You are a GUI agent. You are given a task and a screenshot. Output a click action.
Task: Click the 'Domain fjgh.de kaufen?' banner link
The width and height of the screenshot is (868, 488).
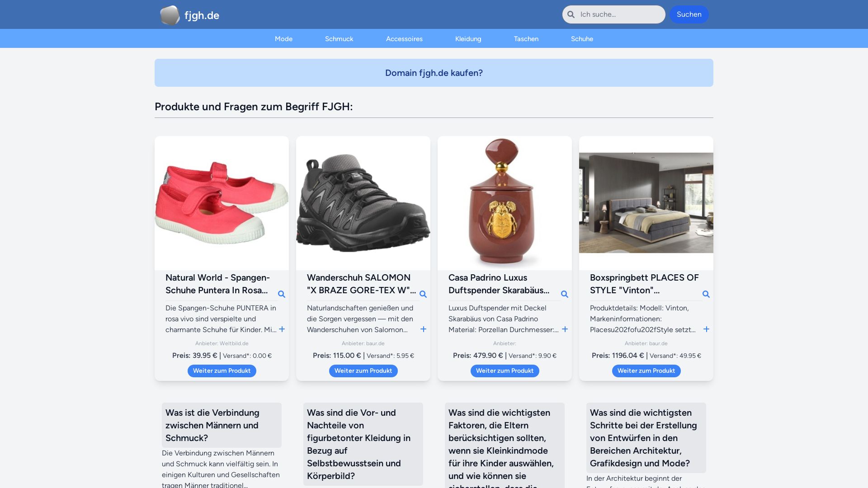coord(434,73)
